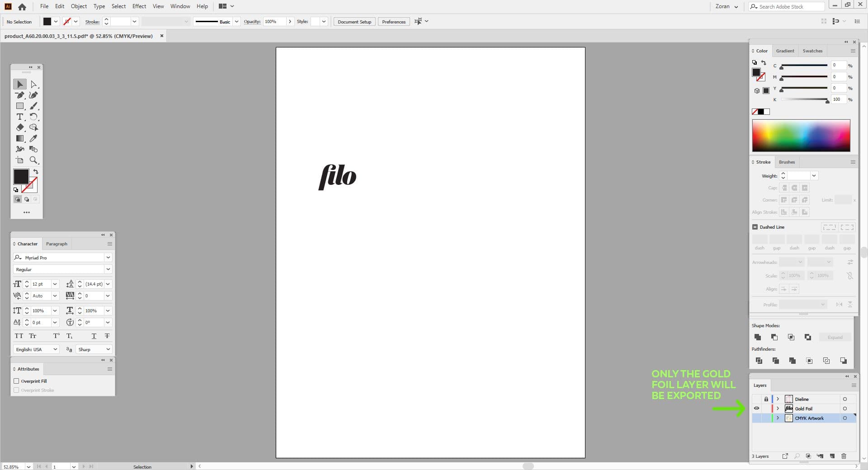The height and width of the screenshot is (470, 868).
Task: Open the Gradient tool
Action: (20, 138)
